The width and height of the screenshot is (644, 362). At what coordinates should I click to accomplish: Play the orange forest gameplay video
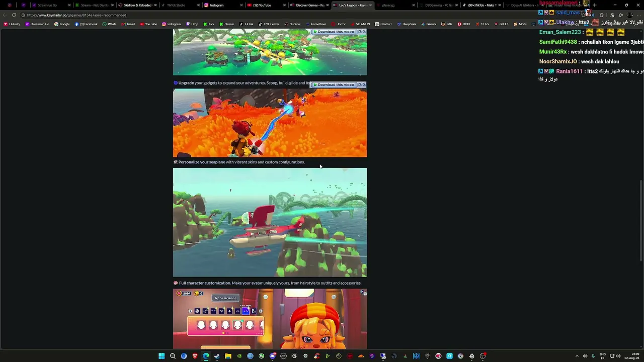coord(270,123)
